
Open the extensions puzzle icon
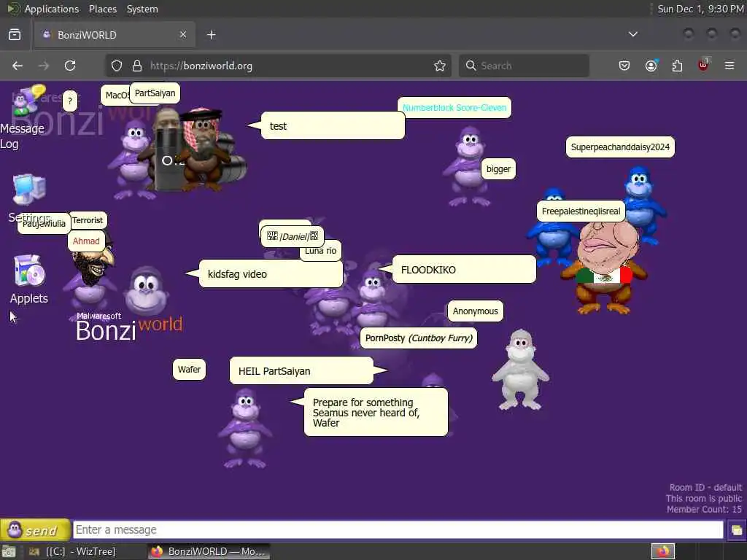tap(677, 66)
